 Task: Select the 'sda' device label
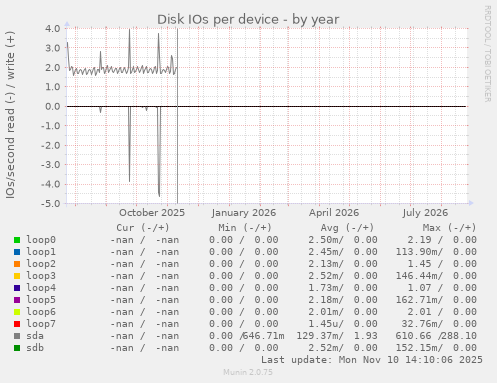click(x=35, y=336)
